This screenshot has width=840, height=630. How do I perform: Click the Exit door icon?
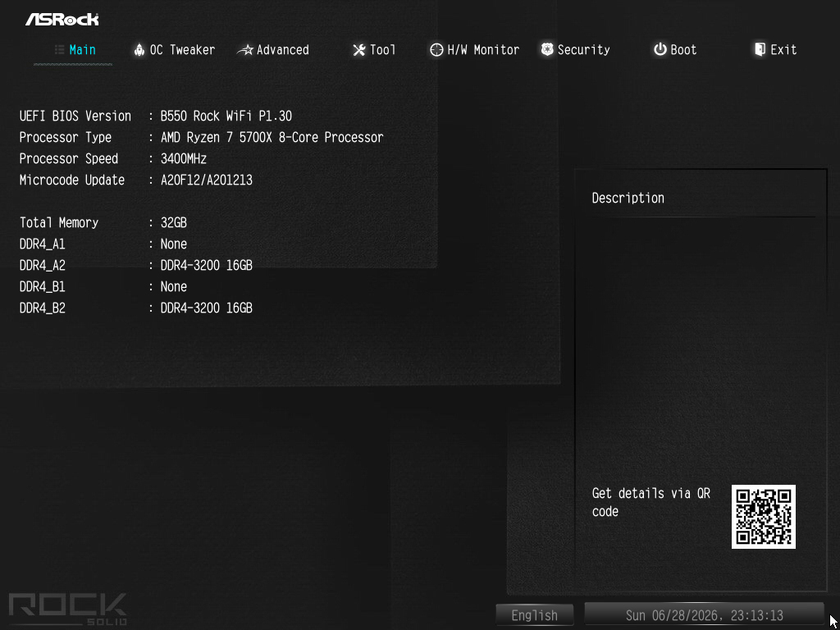pos(760,50)
